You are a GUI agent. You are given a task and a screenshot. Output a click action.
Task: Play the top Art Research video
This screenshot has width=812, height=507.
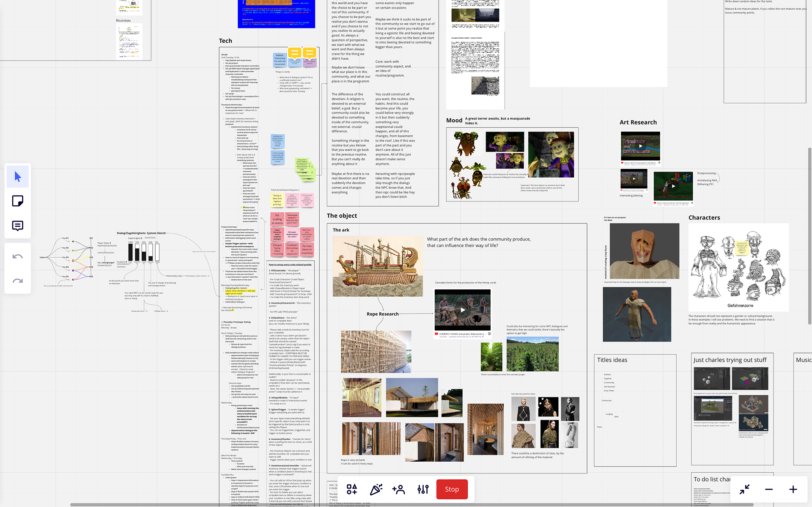(x=640, y=146)
